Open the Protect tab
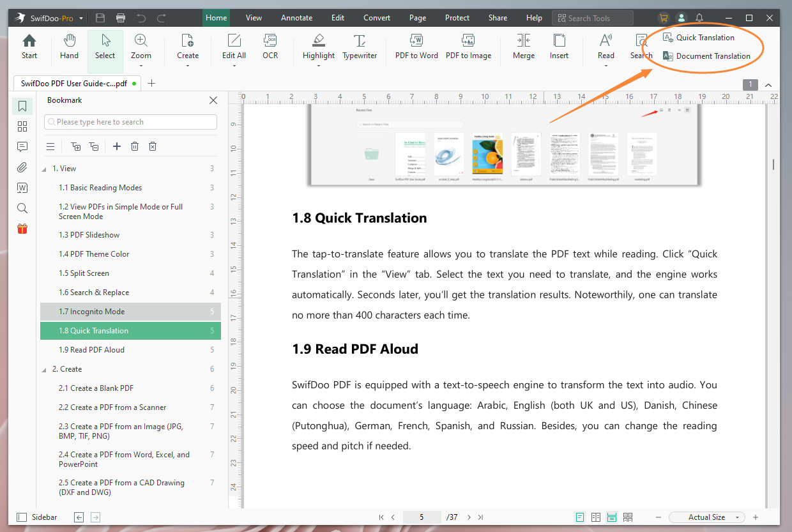The width and height of the screenshot is (792, 532). [457, 18]
